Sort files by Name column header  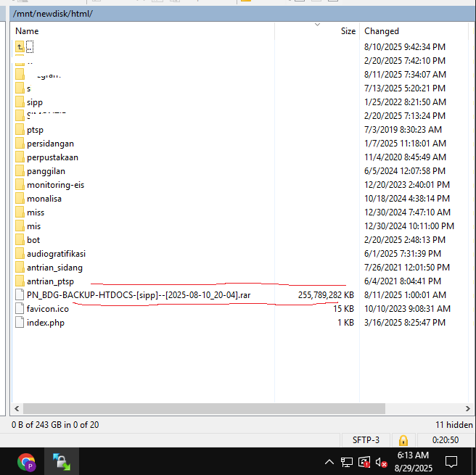click(143, 31)
